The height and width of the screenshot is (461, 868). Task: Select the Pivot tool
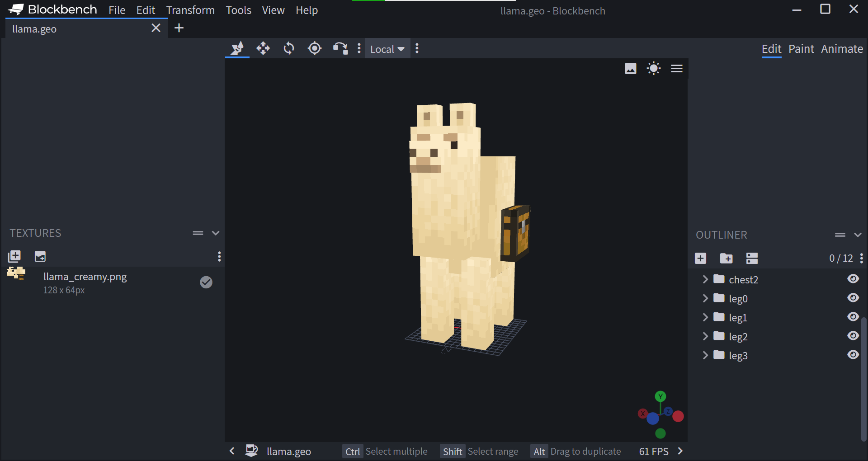tap(315, 48)
